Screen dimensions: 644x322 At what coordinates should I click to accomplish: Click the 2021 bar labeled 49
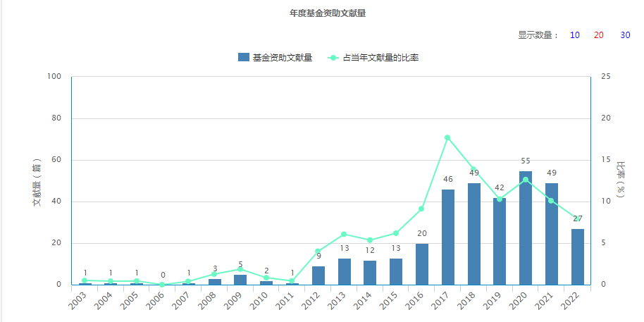tap(551, 234)
